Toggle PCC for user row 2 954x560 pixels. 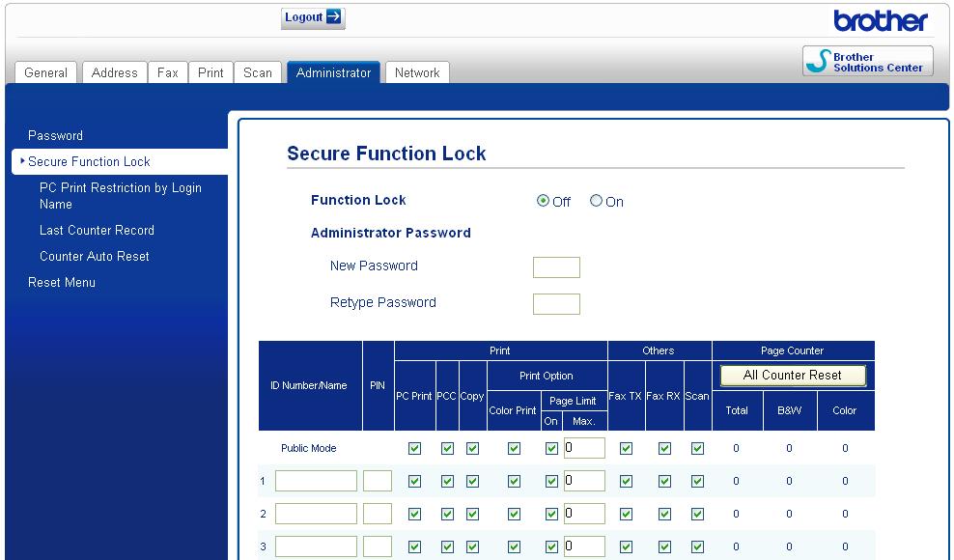point(447,515)
